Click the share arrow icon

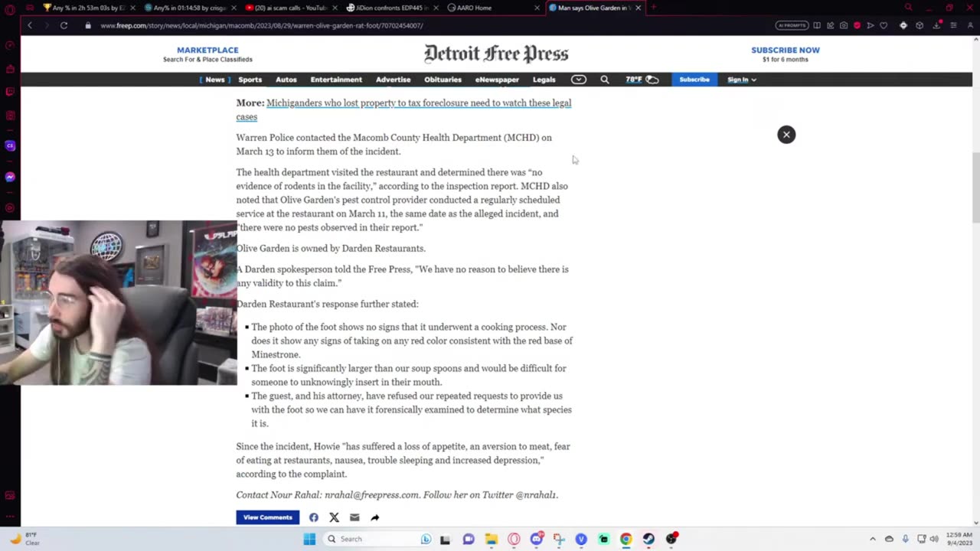pyautogui.click(x=375, y=517)
